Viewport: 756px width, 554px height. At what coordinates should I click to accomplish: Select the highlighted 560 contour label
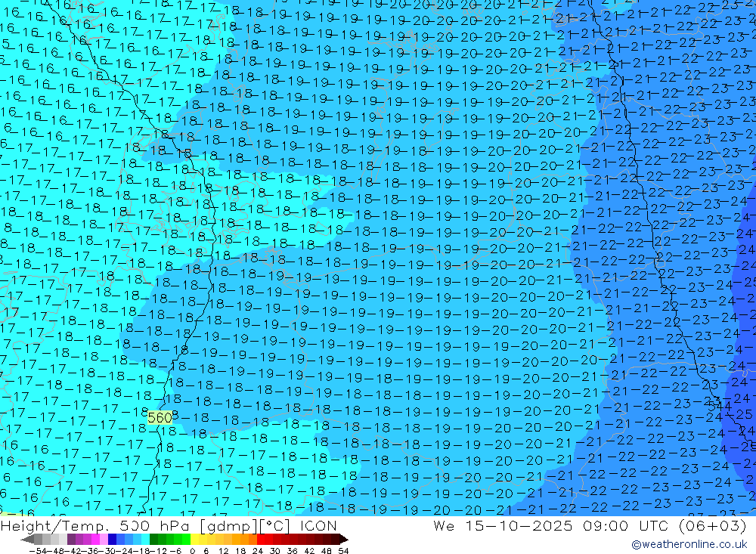(160, 417)
